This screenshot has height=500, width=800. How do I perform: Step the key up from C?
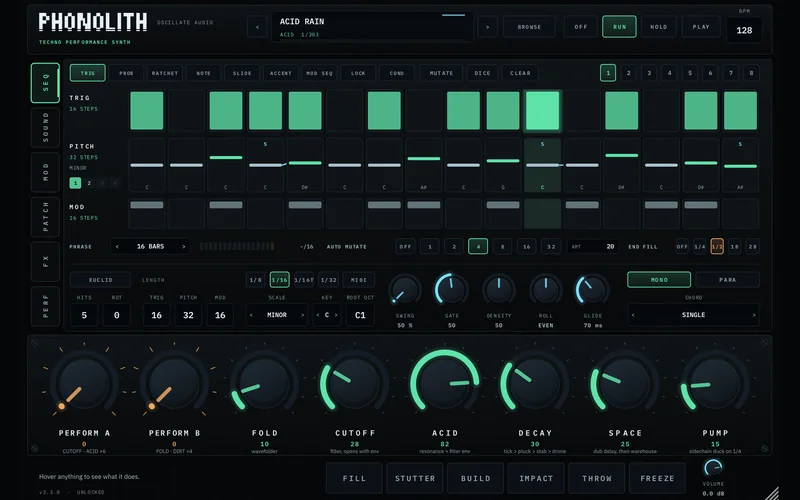[x=336, y=315]
